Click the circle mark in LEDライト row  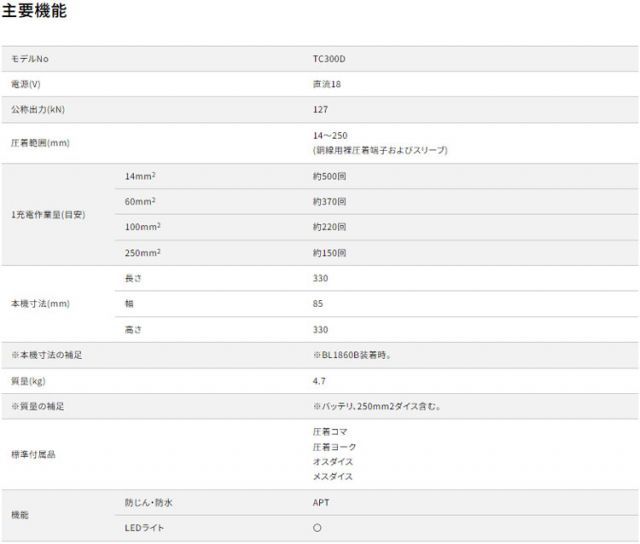(x=317, y=527)
